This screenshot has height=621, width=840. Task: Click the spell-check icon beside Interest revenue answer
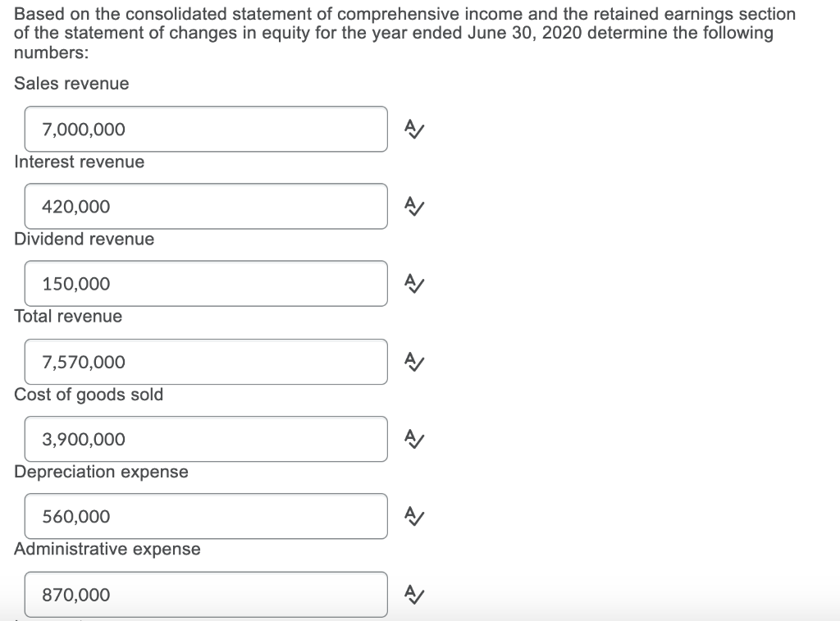413,207
